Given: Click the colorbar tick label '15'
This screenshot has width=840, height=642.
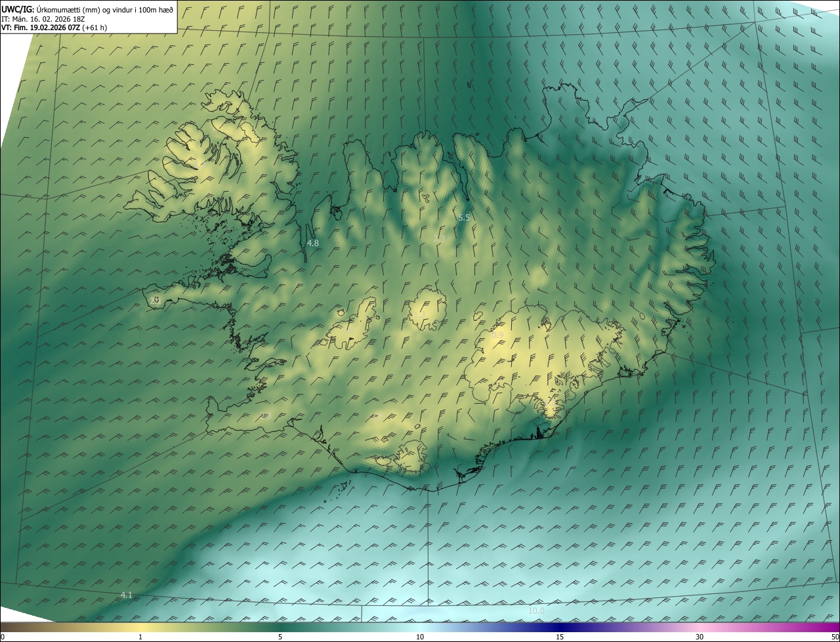Looking at the screenshot, I should (559, 637).
